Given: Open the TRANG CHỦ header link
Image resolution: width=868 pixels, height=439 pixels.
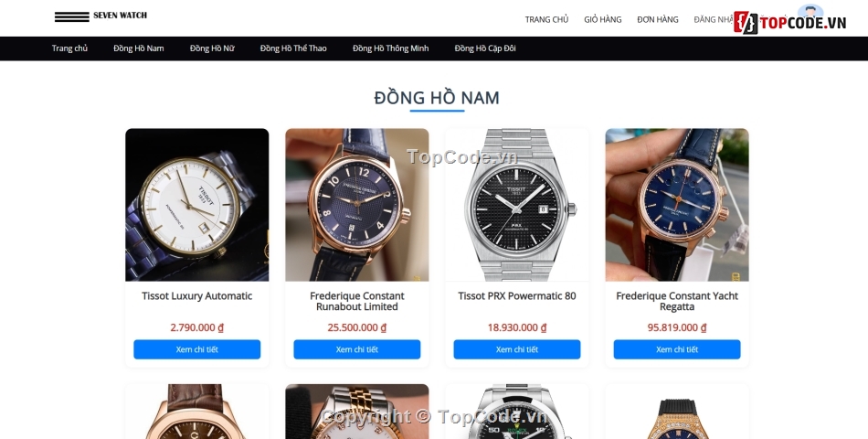Looking at the screenshot, I should tap(546, 19).
